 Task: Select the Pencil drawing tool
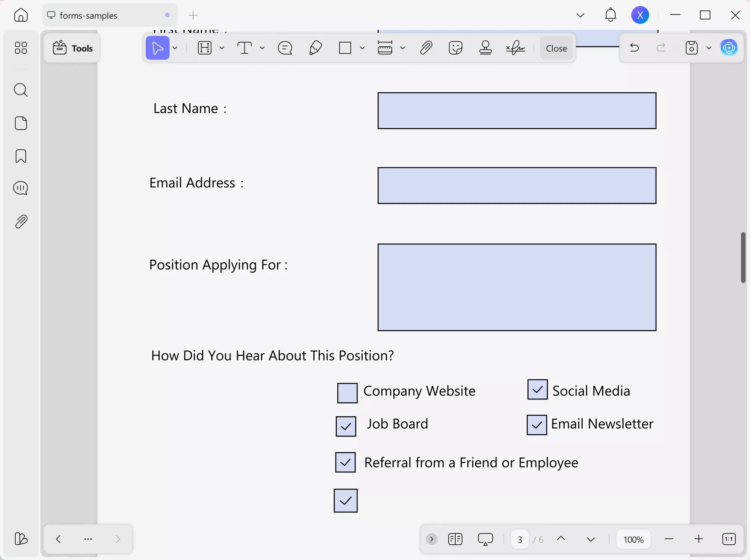tap(316, 48)
